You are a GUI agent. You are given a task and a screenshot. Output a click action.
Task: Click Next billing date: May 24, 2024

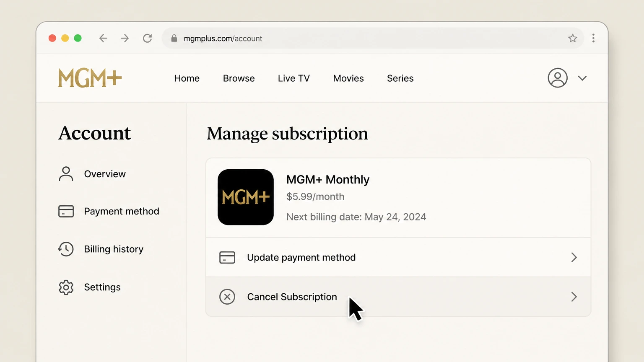tap(356, 217)
